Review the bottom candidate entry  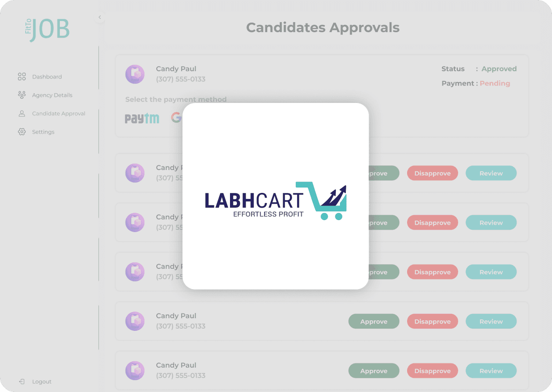coord(491,371)
